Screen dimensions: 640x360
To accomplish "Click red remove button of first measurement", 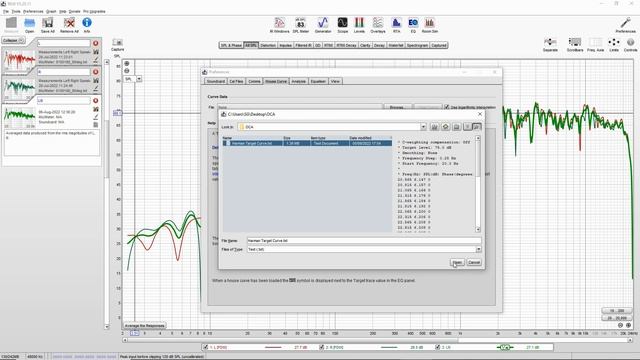I will coord(96,43).
